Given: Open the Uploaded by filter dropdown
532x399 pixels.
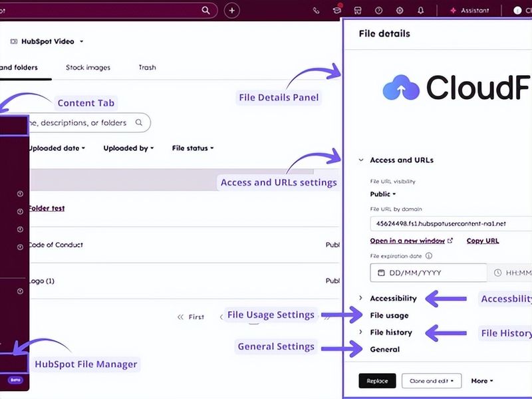Looking at the screenshot, I should point(128,148).
